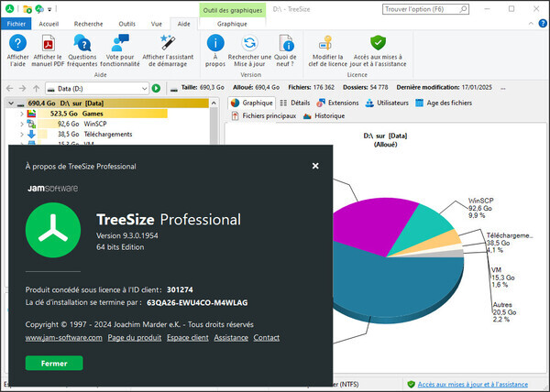Click the blue help icon top right
Screen dimensions: 550x392
coord(543,24)
